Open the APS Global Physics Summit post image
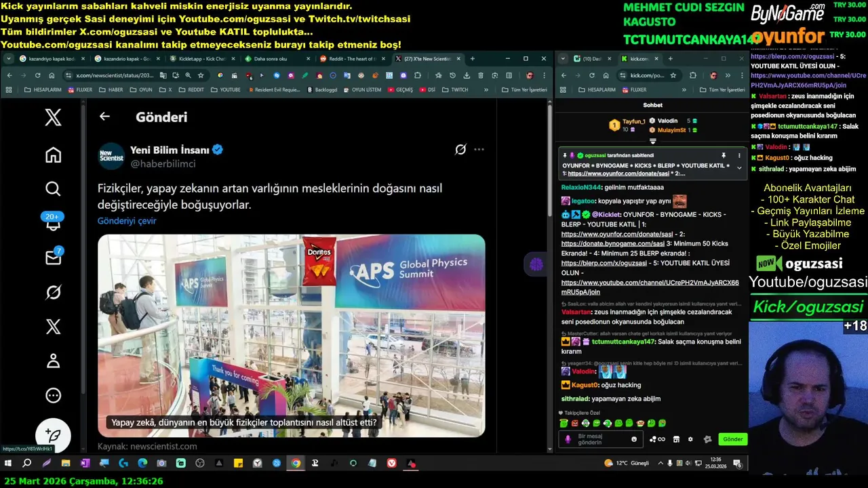 coord(292,335)
